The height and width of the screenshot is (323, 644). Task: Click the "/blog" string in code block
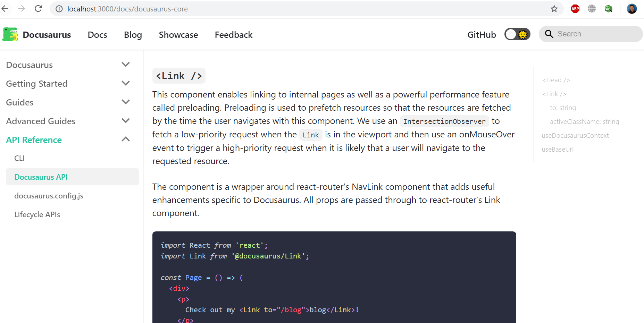click(291, 310)
